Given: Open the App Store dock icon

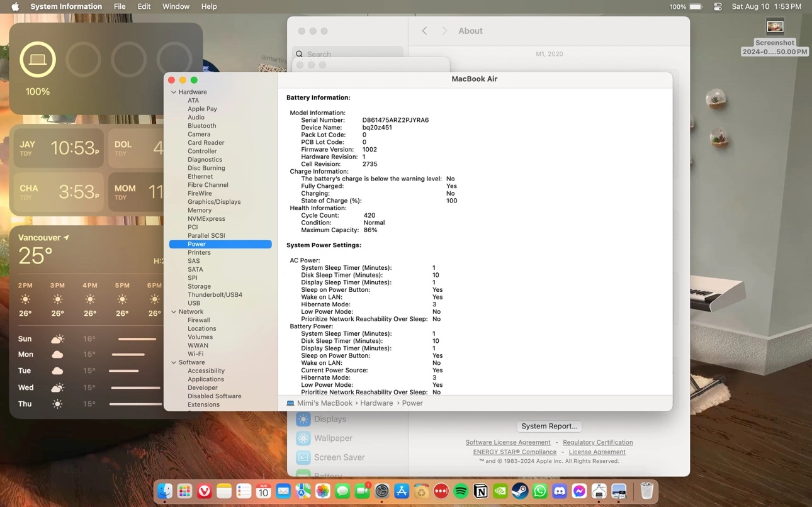Looking at the screenshot, I should [x=402, y=491].
